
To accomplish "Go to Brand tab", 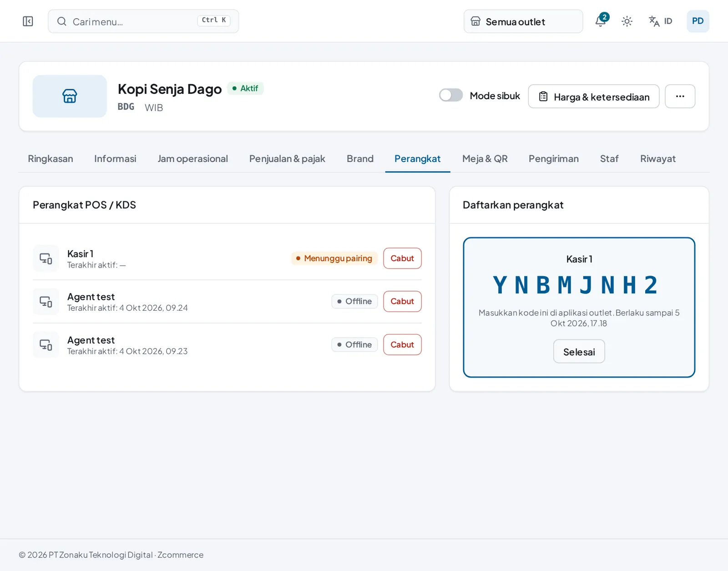I will (360, 159).
